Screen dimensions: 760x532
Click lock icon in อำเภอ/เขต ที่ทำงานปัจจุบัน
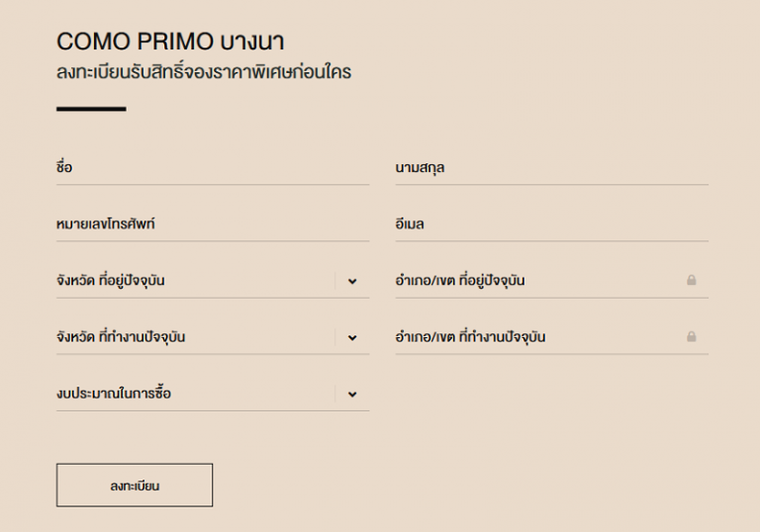[691, 336]
